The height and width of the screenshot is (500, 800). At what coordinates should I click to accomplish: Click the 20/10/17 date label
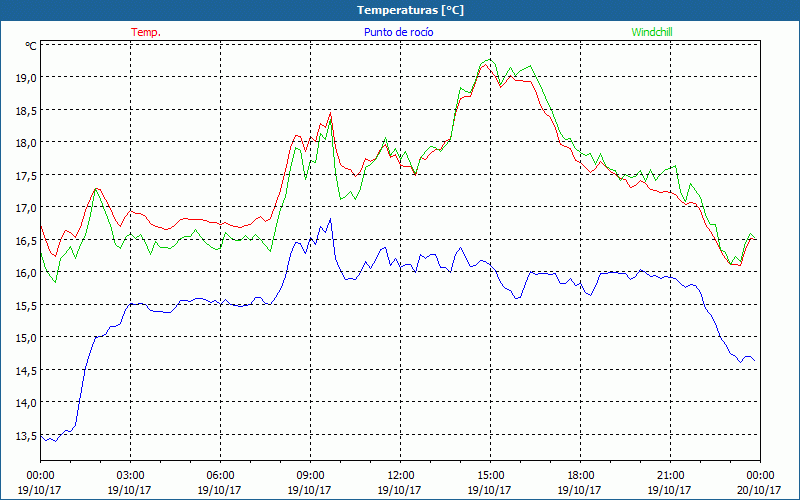[760, 490]
